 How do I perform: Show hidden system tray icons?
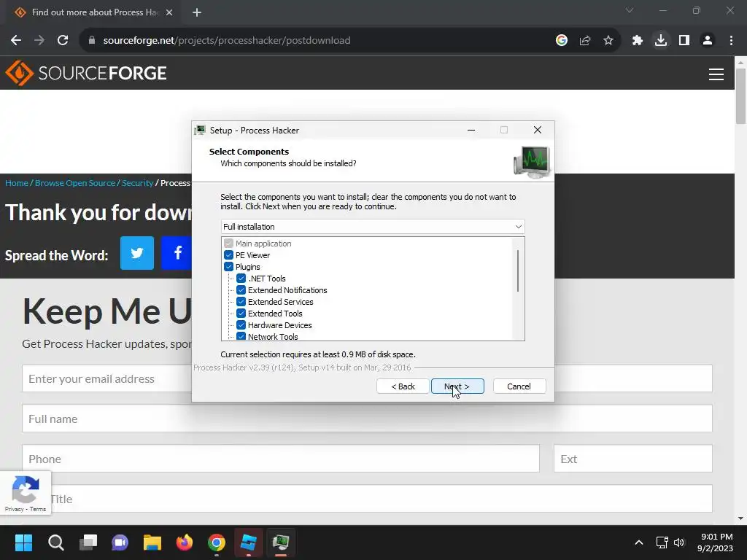(639, 542)
